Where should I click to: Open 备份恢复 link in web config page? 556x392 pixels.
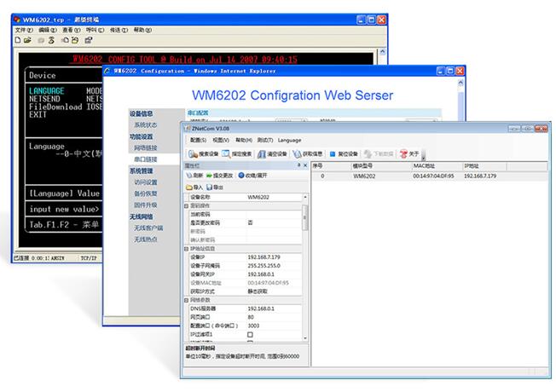[145, 193]
